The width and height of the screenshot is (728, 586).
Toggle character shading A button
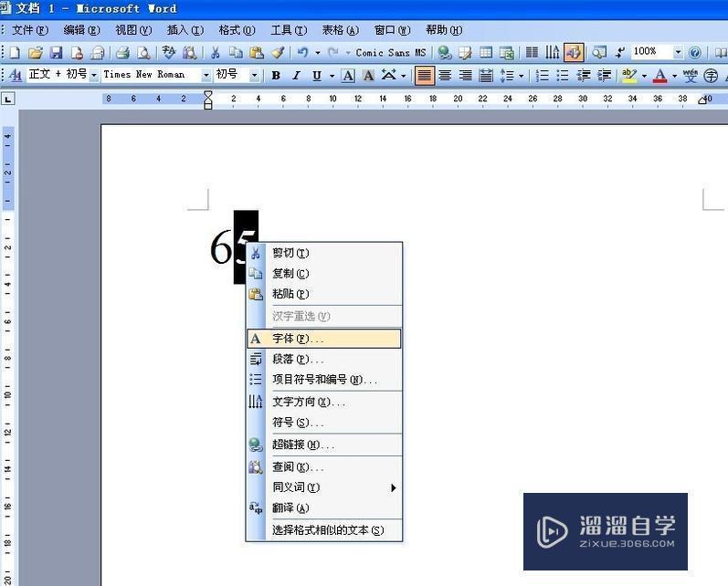point(369,75)
